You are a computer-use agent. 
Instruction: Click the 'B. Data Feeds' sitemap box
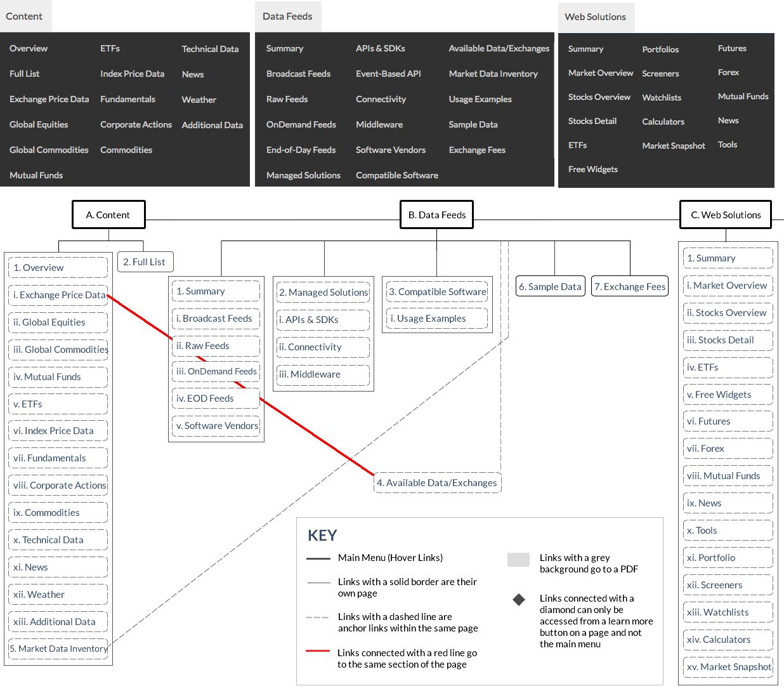coord(436,214)
